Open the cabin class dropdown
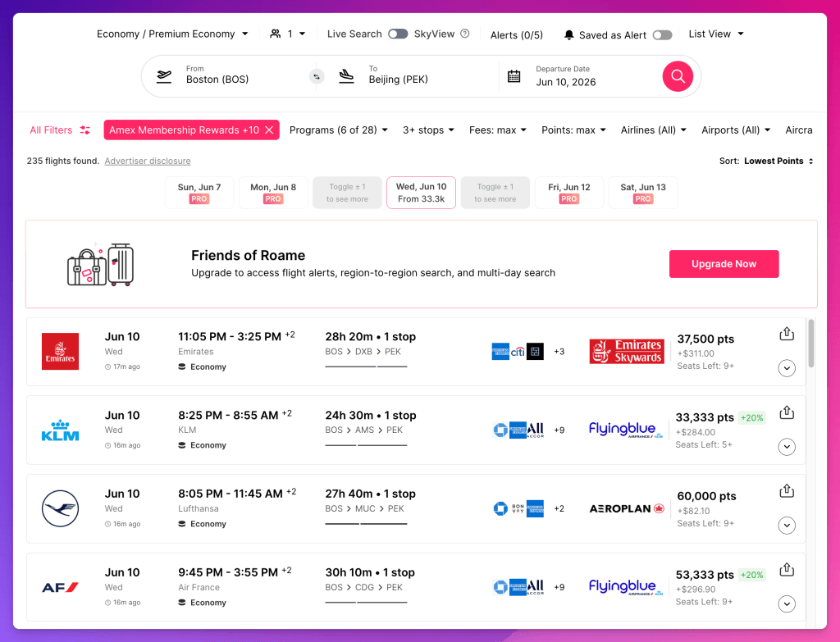Image resolution: width=840 pixels, height=642 pixels. 172,34
